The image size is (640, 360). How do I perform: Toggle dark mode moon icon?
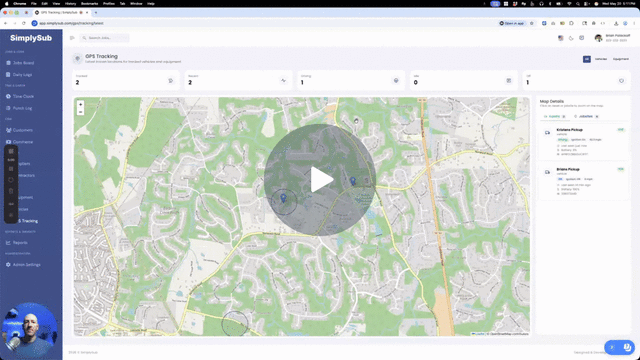click(571, 38)
